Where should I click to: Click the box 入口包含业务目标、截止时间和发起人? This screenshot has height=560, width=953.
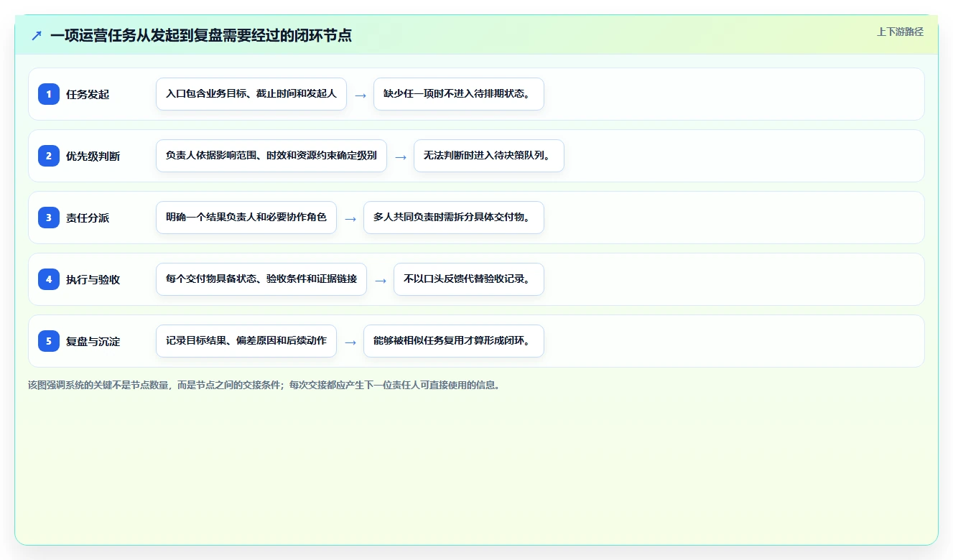[x=251, y=94]
